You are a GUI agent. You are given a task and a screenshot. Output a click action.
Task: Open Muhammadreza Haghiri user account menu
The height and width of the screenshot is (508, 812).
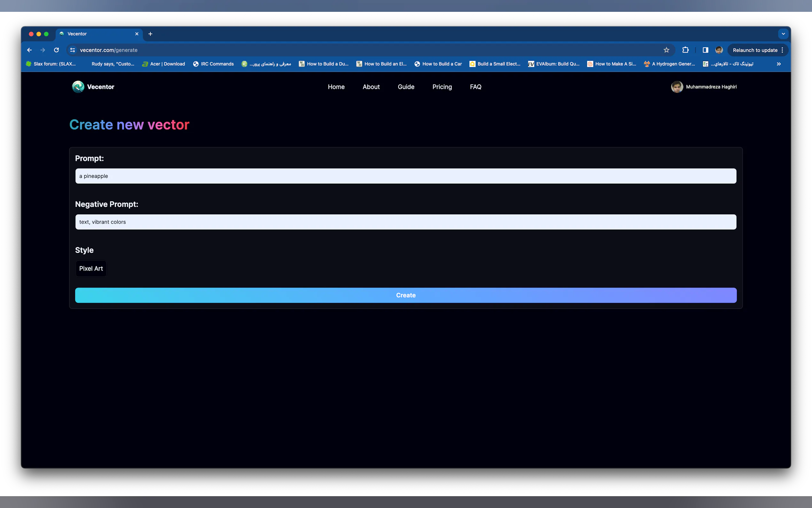[704, 87]
